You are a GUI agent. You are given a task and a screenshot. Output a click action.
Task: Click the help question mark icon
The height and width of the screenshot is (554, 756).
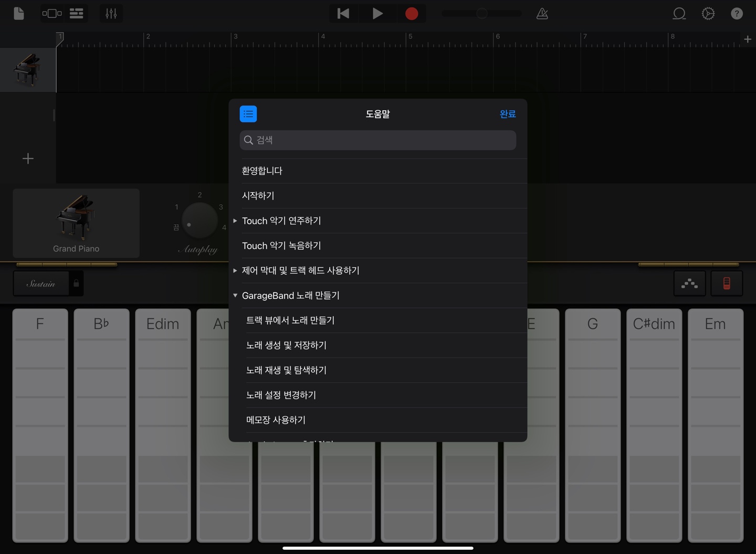737,13
